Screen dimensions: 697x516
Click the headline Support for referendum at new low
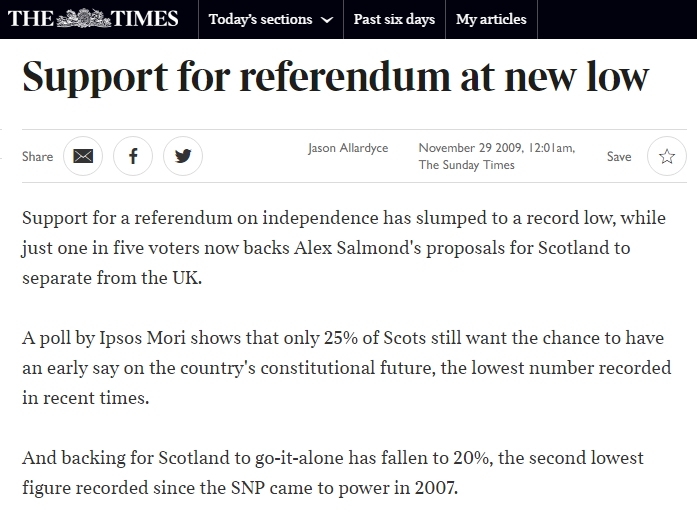pyautogui.click(x=336, y=78)
